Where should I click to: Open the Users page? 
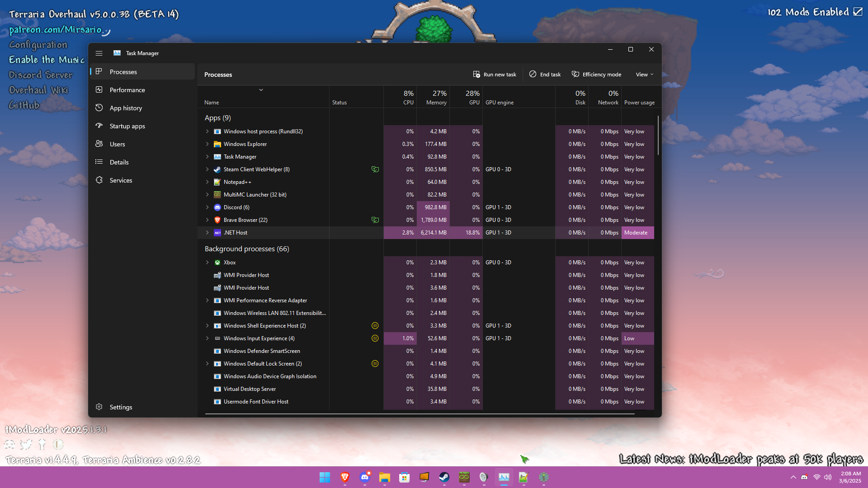pos(142,144)
